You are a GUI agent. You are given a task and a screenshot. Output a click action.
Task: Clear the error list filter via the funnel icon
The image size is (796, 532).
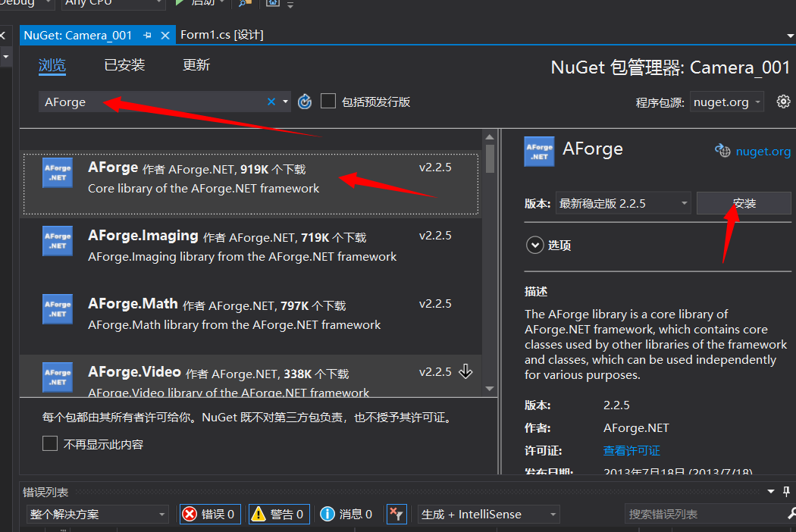(x=396, y=515)
